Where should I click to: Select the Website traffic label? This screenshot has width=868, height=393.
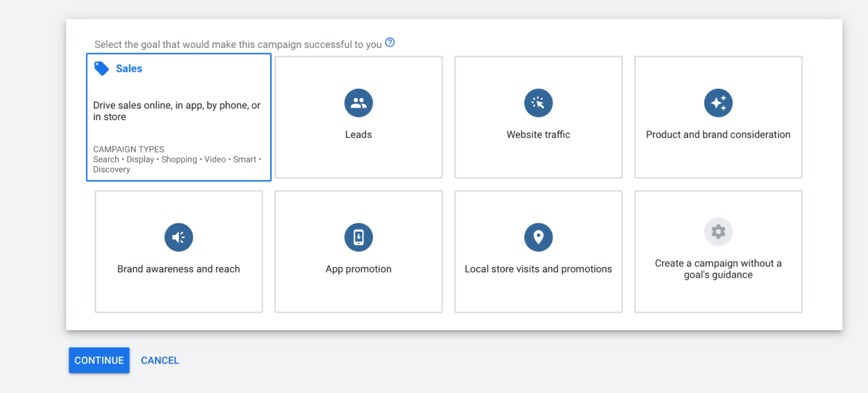click(538, 135)
